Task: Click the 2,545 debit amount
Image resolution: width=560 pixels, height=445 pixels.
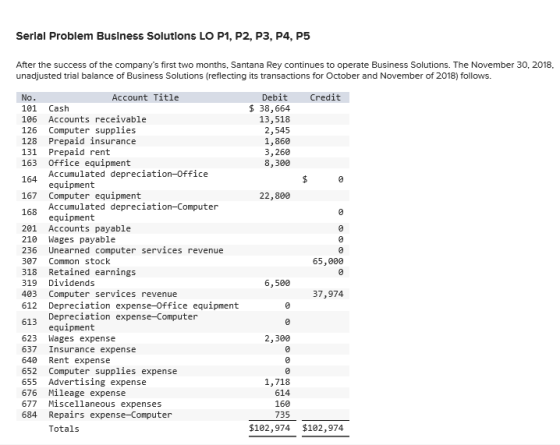Action: tap(277, 130)
